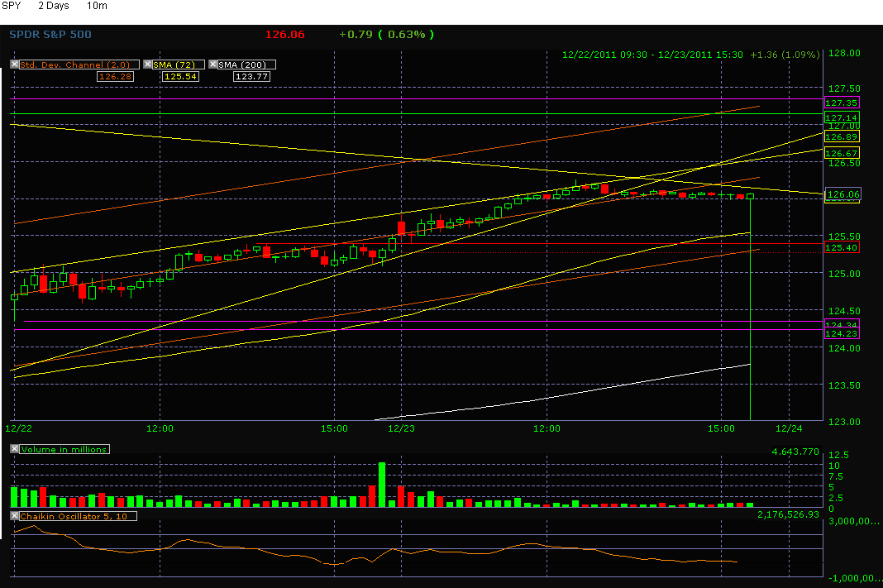Click the tallest green volume bar
This screenshot has height=588, width=883.
point(382,485)
